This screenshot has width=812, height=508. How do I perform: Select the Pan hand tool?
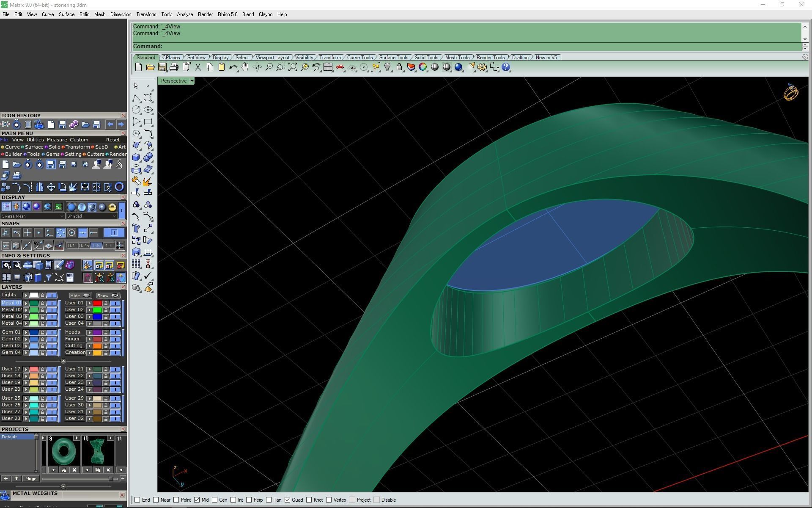click(245, 67)
